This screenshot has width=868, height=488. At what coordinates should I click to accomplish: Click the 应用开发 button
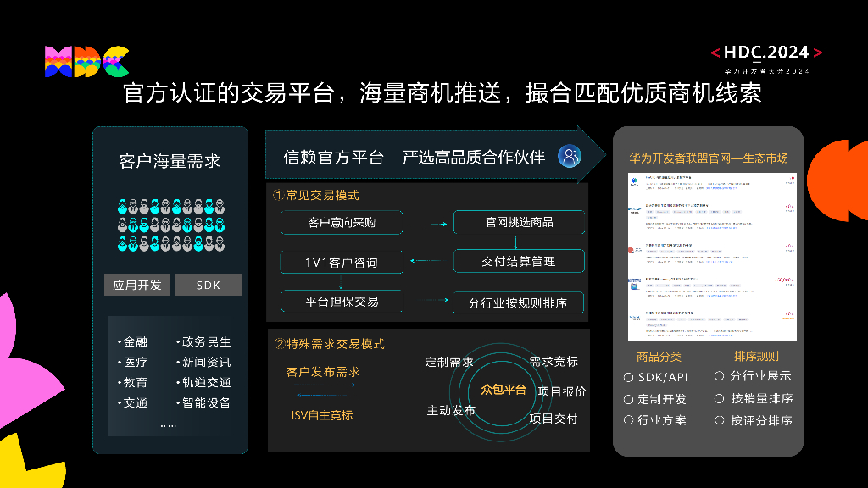137,285
